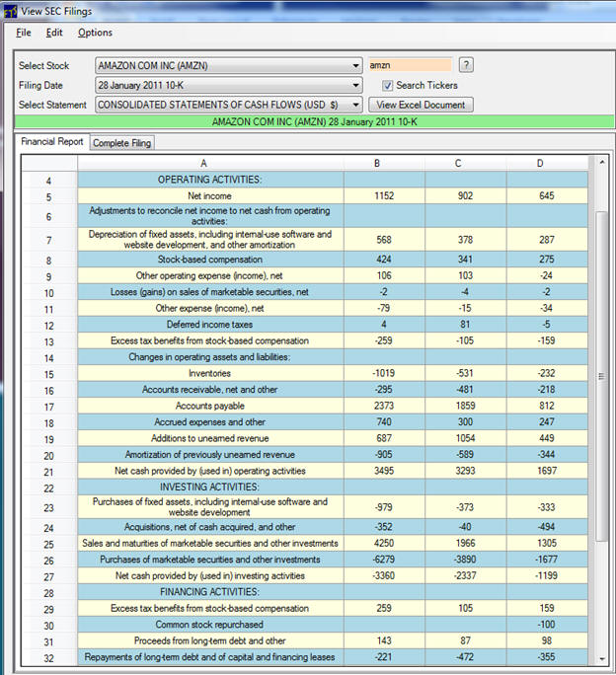The width and height of the screenshot is (616, 675).
Task: Click the value 81 for Deferred income taxes
Action: point(466,325)
